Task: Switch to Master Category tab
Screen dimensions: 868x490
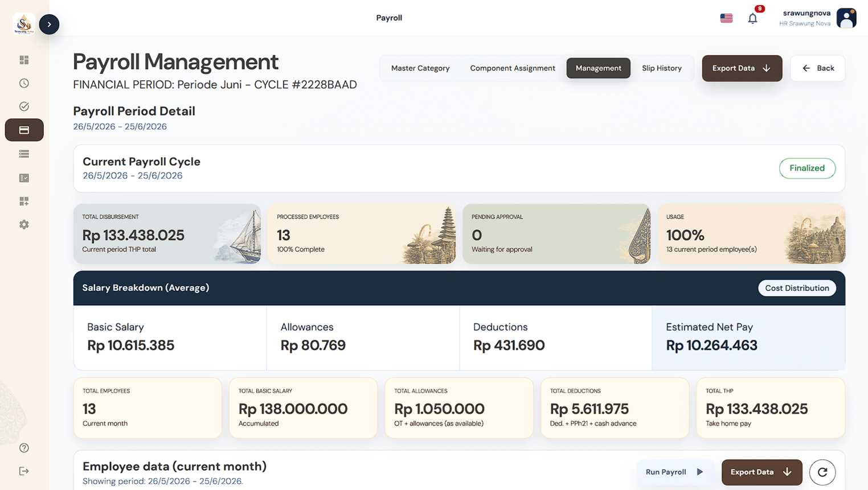Action: pyautogui.click(x=420, y=68)
